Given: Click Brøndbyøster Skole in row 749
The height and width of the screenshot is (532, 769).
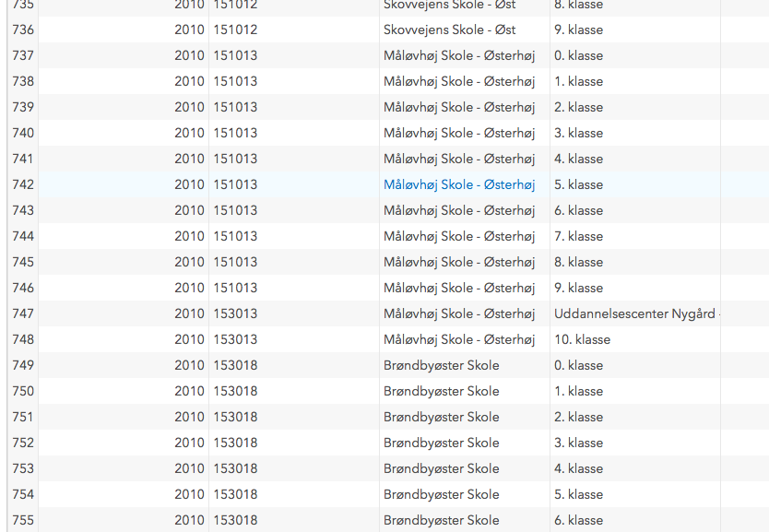Looking at the screenshot, I should [442, 365].
